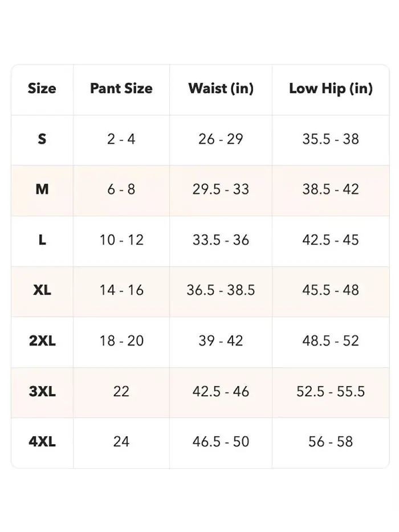Select the low hip 52.5 - 55.5 cell
Image resolution: width=399 pixels, height=532 pixels.
coord(331,391)
